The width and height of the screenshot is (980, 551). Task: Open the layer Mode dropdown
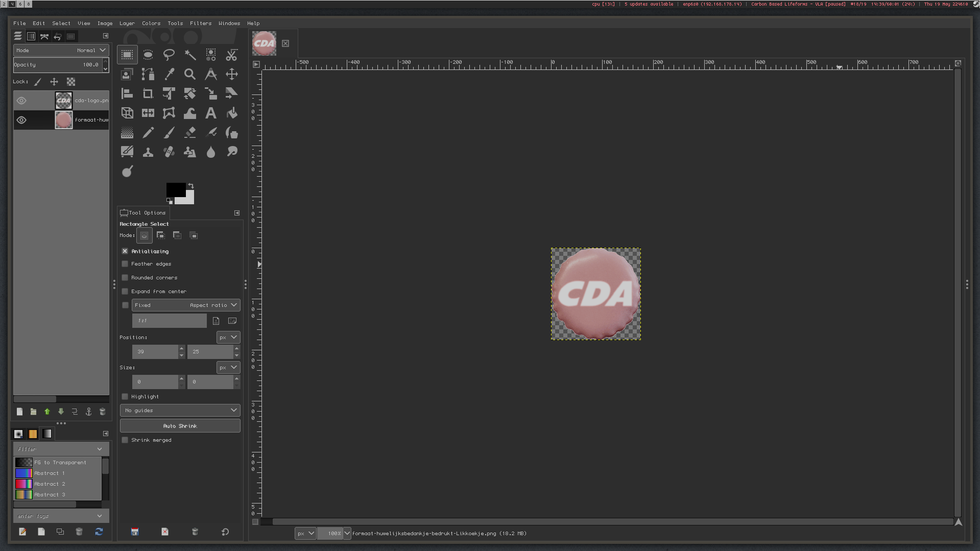tap(61, 51)
